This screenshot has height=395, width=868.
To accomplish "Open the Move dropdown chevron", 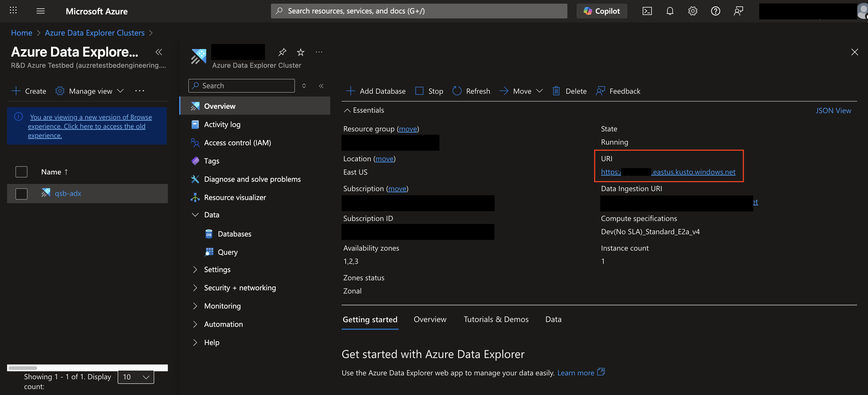I will [539, 91].
